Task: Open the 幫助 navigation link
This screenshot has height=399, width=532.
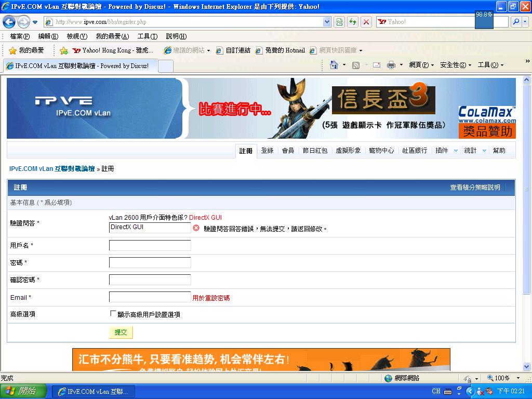Action: [499, 151]
